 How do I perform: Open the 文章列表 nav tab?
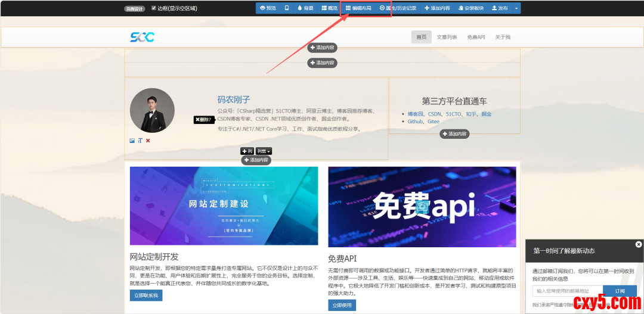(447, 37)
